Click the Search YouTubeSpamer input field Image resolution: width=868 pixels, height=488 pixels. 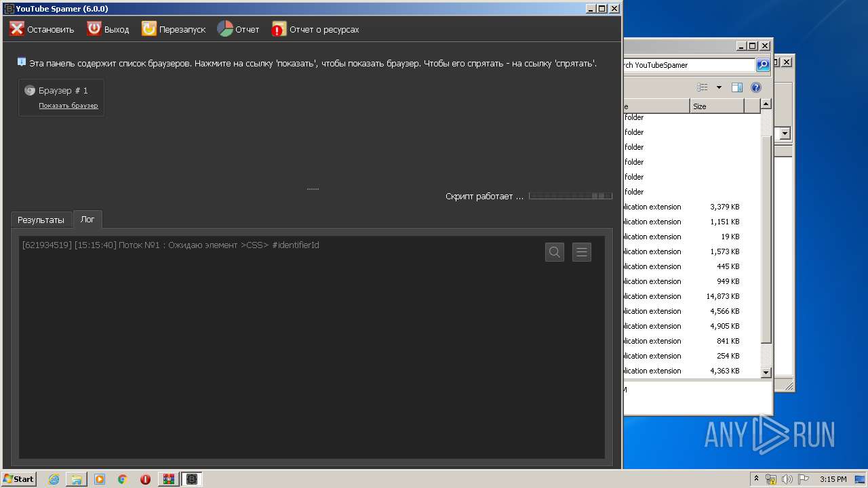pyautogui.click(x=689, y=65)
